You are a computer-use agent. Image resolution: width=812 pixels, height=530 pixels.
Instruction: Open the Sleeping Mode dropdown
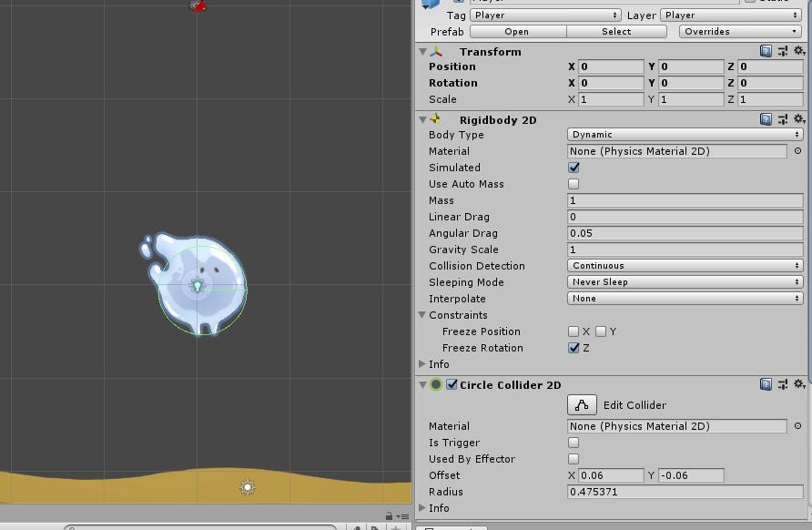[x=685, y=281]
